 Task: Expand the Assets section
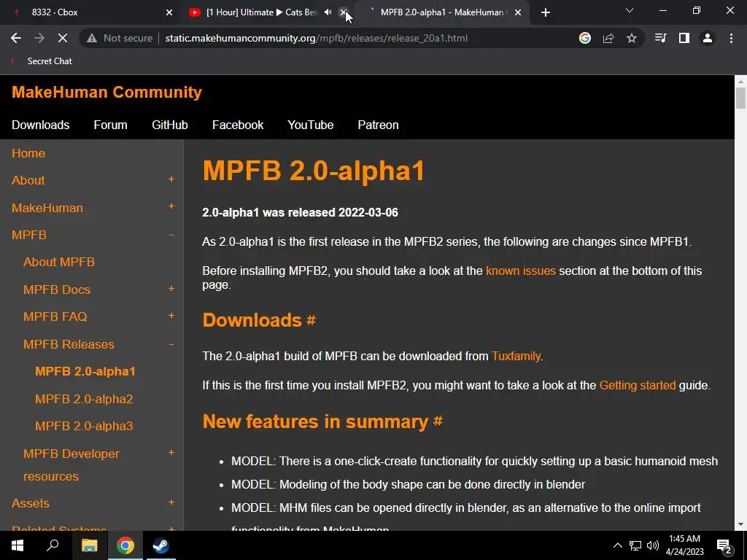pyautogui.click(x=171, y=502)
